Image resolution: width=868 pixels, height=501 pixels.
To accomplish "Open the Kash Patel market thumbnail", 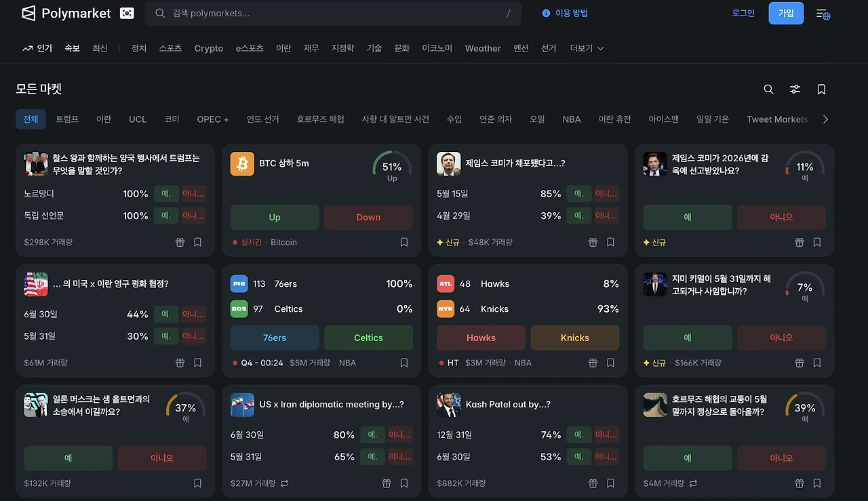I will pos(448,405).
